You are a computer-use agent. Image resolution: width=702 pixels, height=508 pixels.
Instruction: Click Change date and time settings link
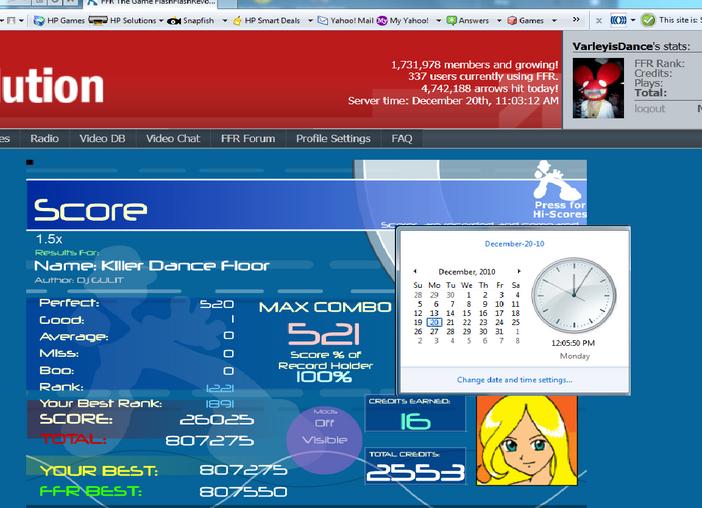(x=514, y=380)
